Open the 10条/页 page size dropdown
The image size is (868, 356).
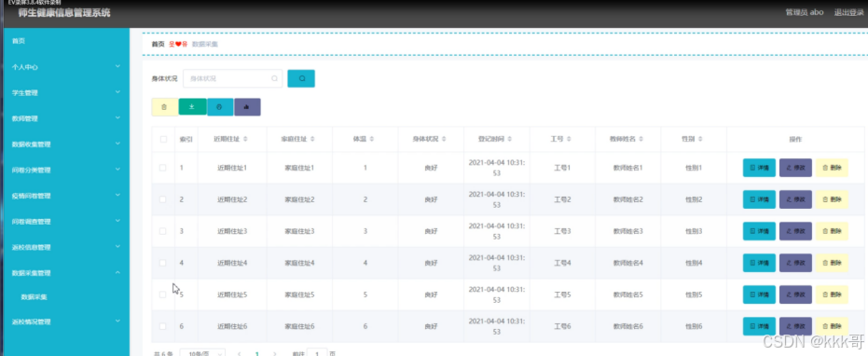coord(202,353)
